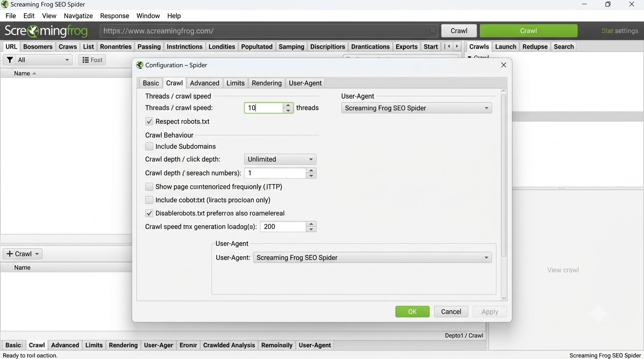The height and width of the screenshot is (359, 644).
Task: Toggle the Respect robots.txt checkbox
Action: [x=149, y=122]
